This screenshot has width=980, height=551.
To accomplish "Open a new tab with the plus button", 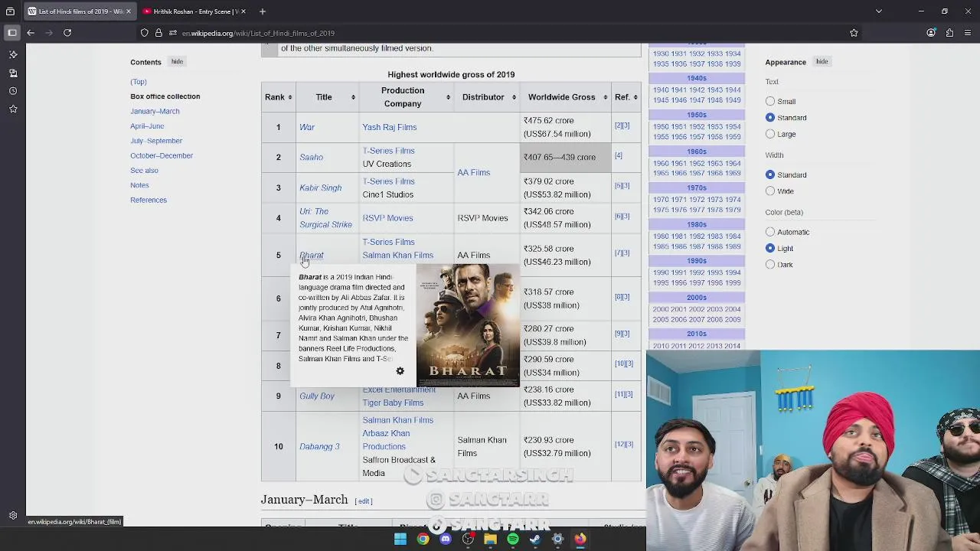I will tap(262, 11).
